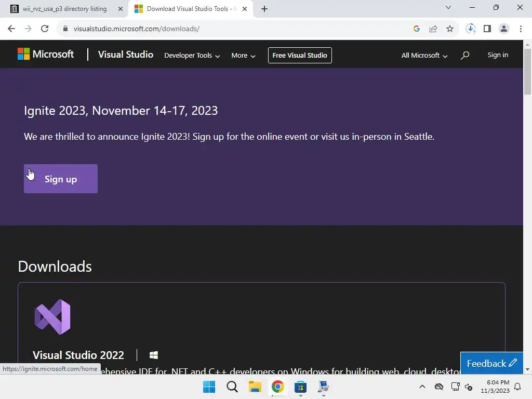Screen dimensions: 532x399
Task: Open the Chrome profile avatar
Action: point(504,29)
